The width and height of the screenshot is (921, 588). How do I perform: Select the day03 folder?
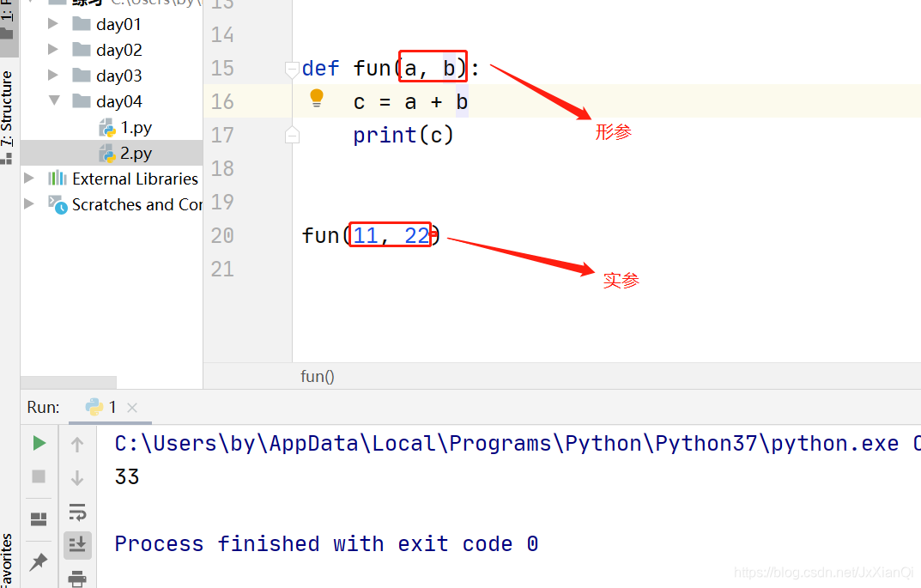tap(118, 76)
